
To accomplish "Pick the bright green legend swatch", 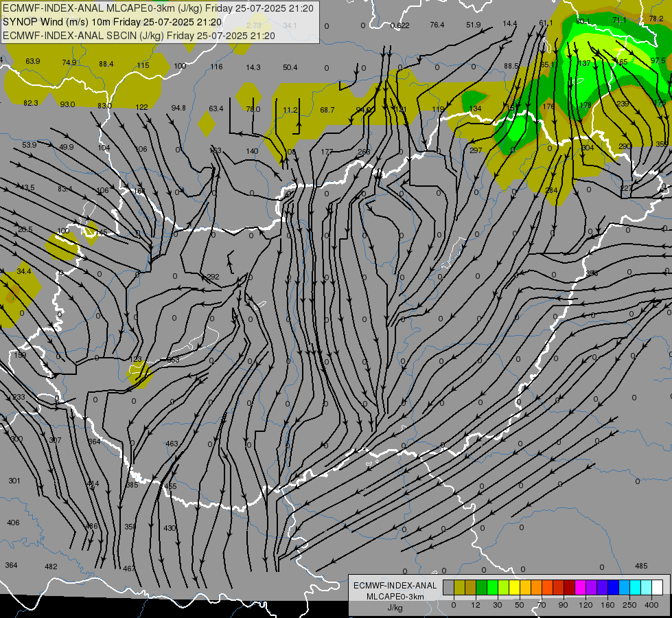I will pos(492,587).
